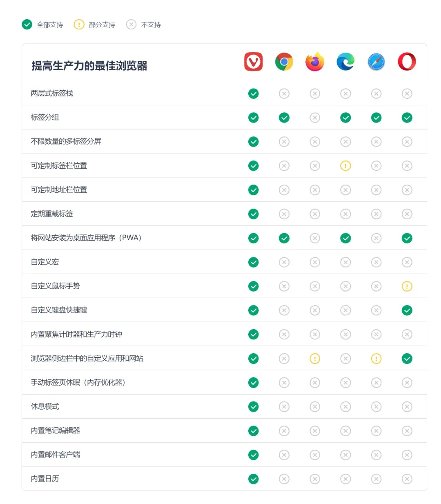Click the 自定义宏 feature name
Image resolution: width=441 pixels, height=504 pixels.
(45, 262)
